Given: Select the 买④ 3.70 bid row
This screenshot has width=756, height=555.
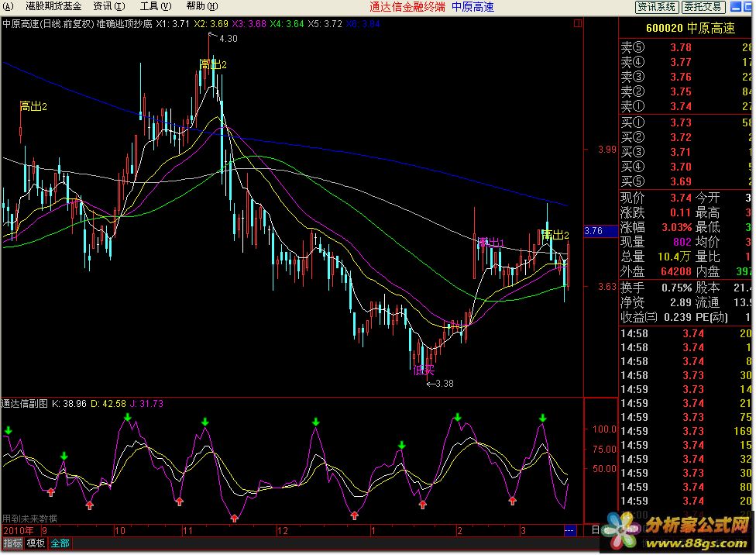Looking at the screenshot, I should tap(686, 167).
